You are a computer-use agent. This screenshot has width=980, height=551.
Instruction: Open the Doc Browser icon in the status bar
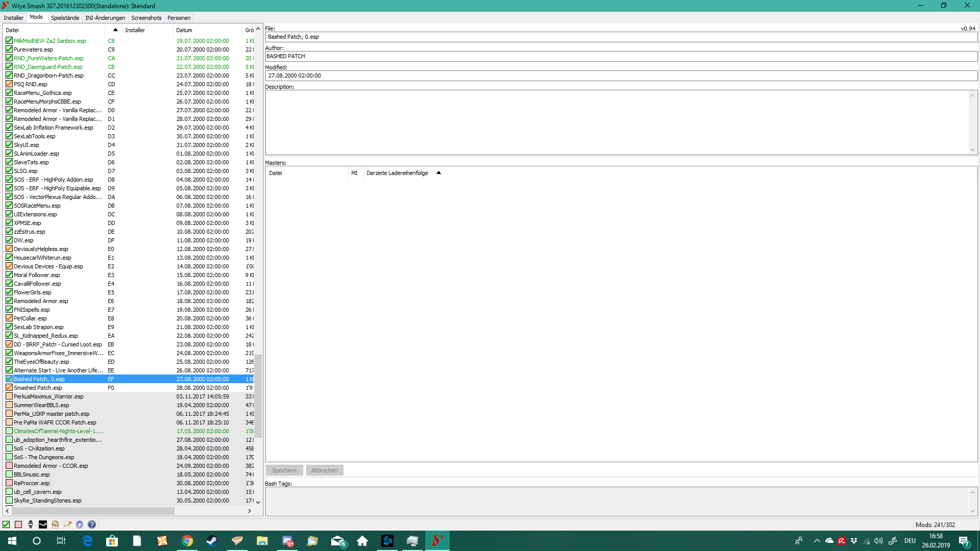(55, 524)
